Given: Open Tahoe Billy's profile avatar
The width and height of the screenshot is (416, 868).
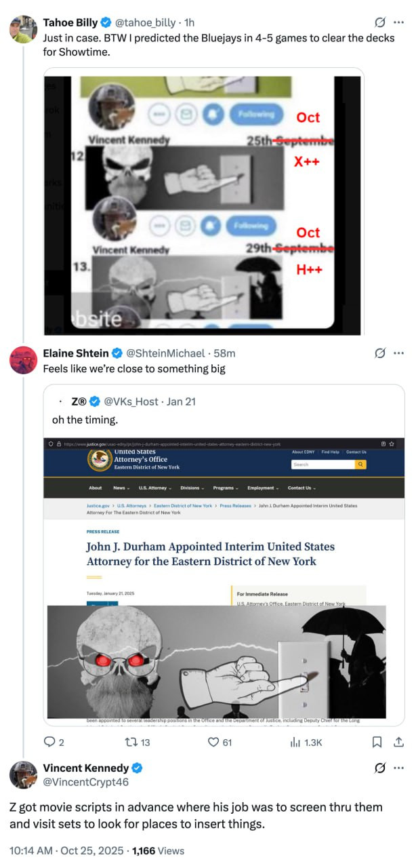Looking at the screenshot, I should [x=23, y=29].
